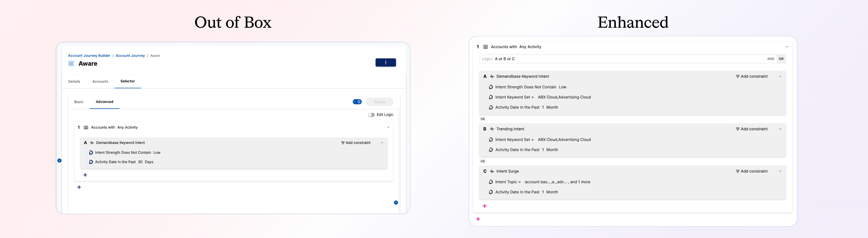Open dropdown arrow on Intent Surge row

[780, 172]
